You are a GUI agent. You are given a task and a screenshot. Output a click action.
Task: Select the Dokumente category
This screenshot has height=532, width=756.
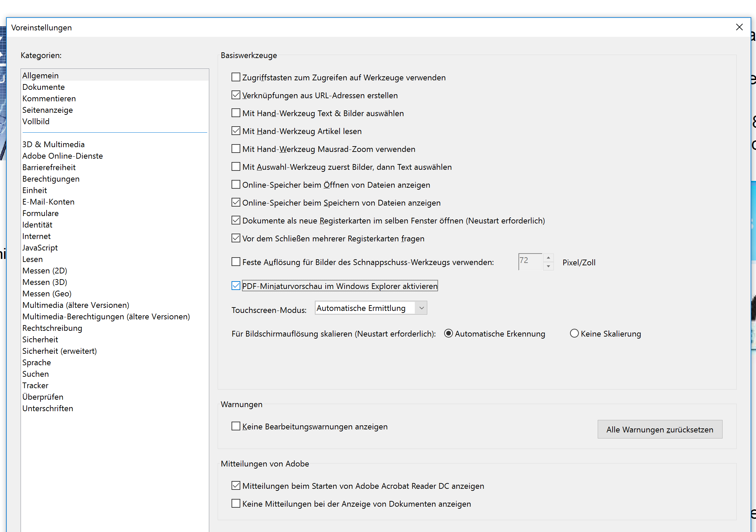44,87
